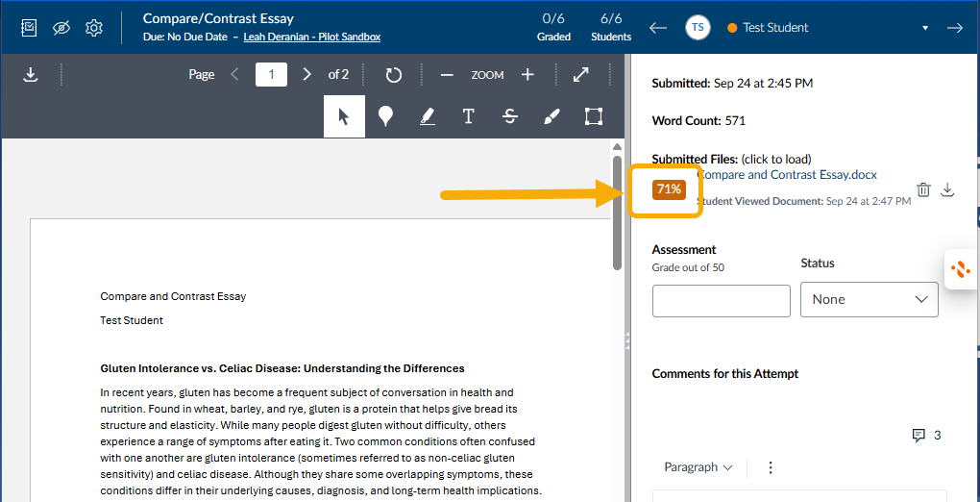Click the Word Count: 571 text
980x502 pixels.
[698, 121]
